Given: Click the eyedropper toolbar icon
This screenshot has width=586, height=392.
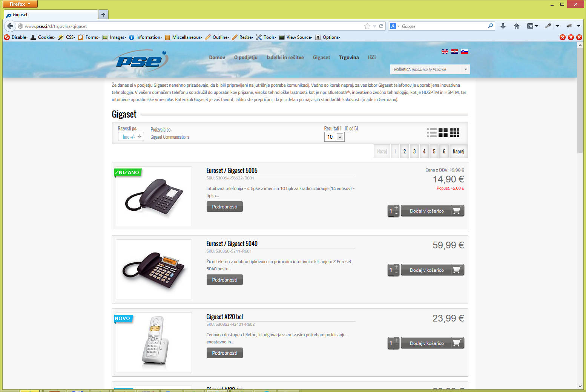Looking at the screenshot, I should [x=548, y=26].
